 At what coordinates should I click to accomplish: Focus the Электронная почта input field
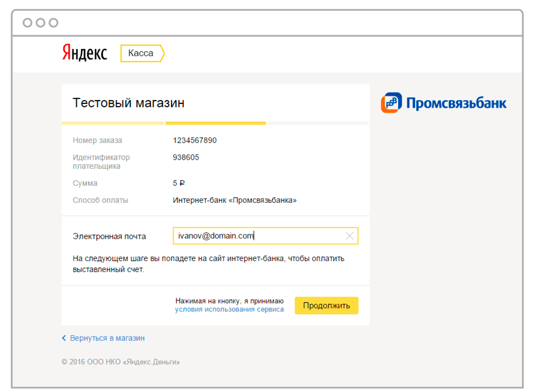(265, 236)
